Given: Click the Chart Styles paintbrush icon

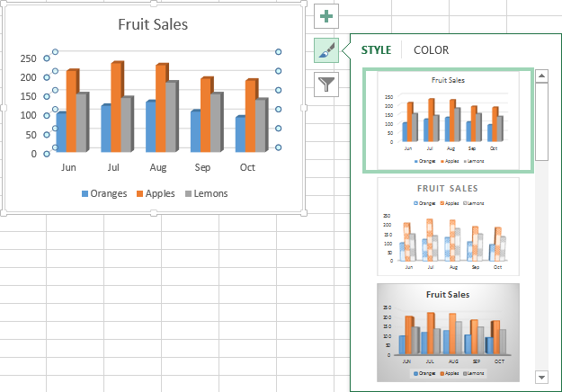Looking at the screenshot, I should (326, 51).
